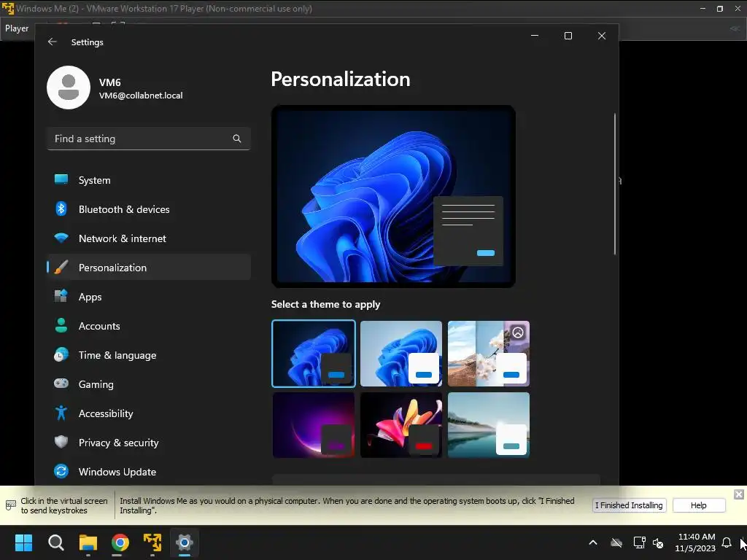Go back using the Settings back arrow

52,42
